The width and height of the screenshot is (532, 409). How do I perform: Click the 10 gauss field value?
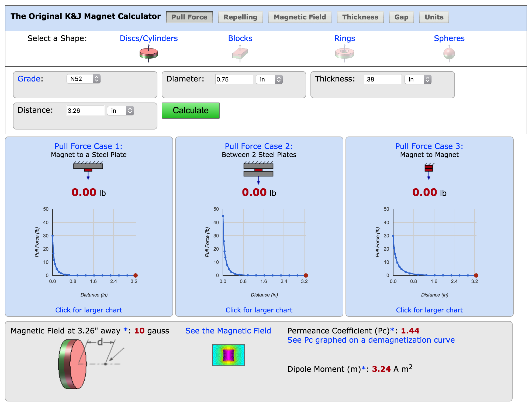pos(139,331)
